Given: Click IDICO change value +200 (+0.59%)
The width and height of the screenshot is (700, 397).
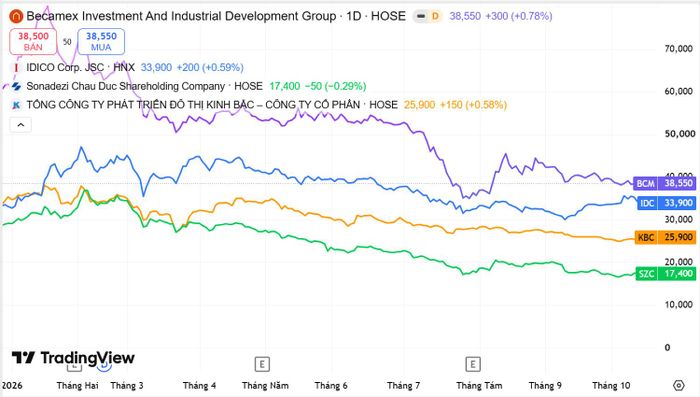Looking at the screenshot, I should 210,67.
